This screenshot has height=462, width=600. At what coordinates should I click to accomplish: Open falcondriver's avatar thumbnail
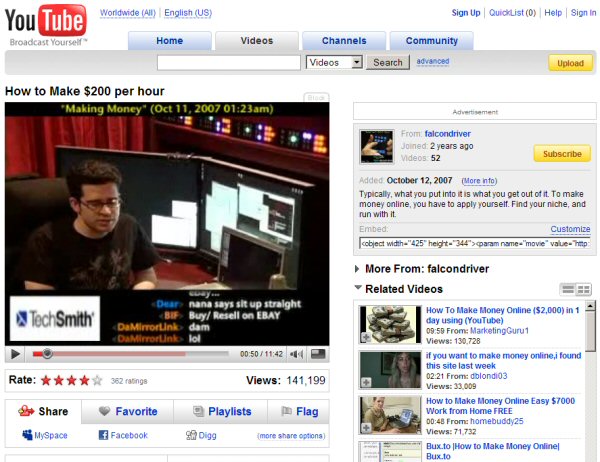[x=377, y=147]
